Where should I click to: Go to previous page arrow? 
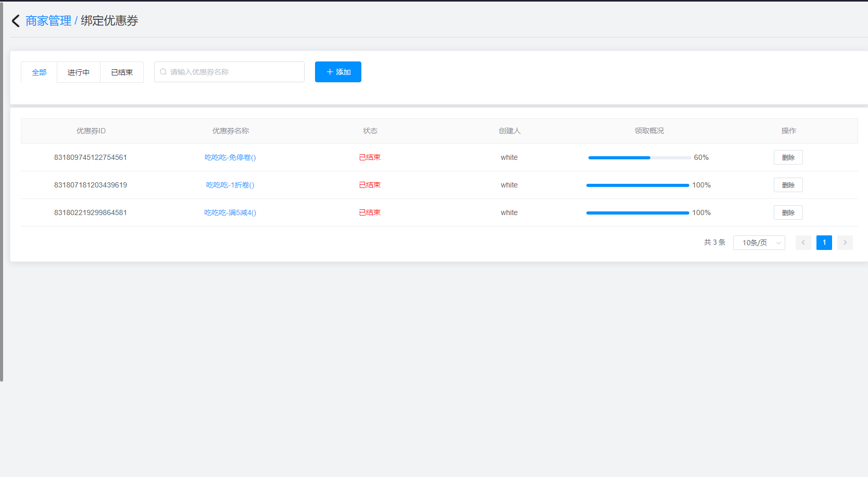pyautogui.click(x=803, y=243)
